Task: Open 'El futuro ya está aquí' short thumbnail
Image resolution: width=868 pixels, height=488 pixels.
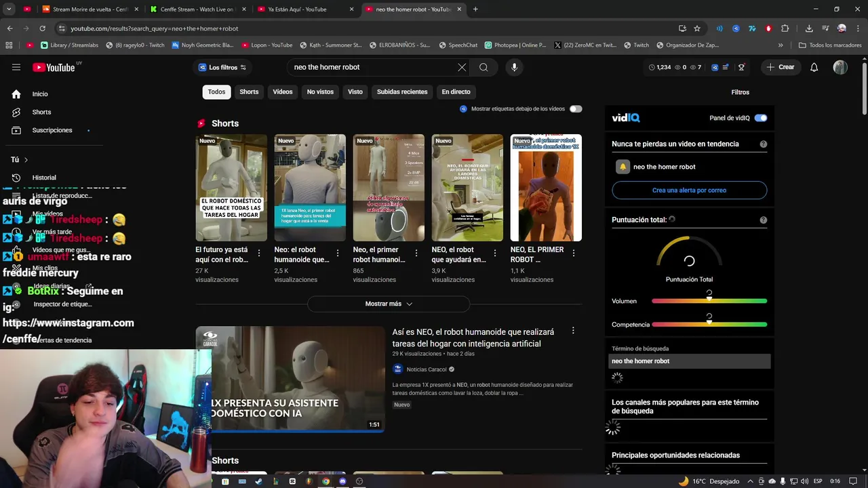Action: tap(231, 188)
